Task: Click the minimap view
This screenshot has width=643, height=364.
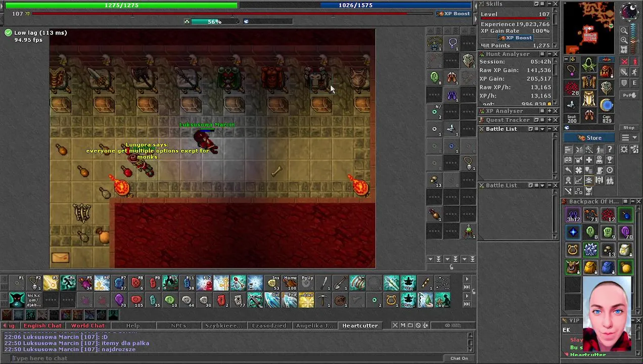Action: coord(589,28)
